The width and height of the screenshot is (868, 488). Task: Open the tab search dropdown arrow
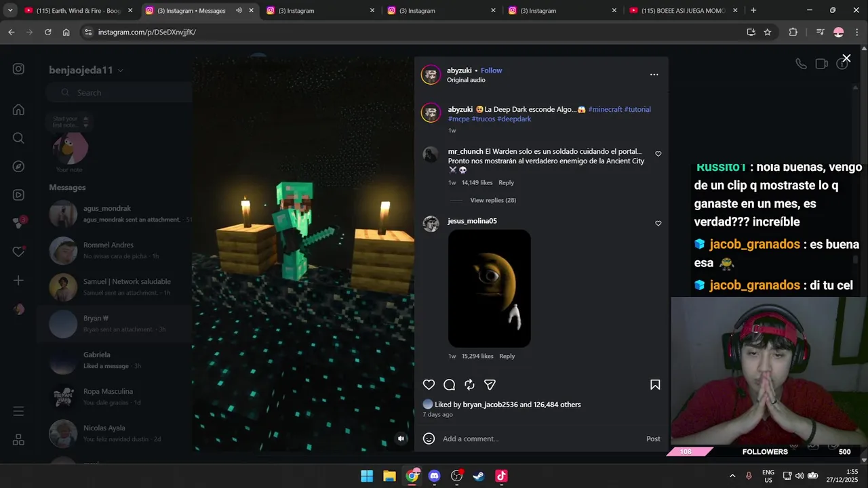coord(10,11)
